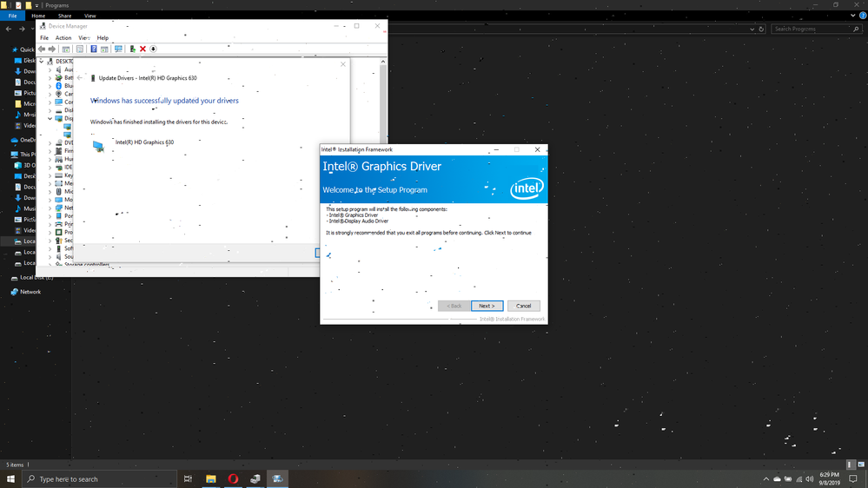This screenshot has height=488, width=868.
Task: Expand the DVD drives chevron
Action: pyautogui.click(x=50, y=142)
